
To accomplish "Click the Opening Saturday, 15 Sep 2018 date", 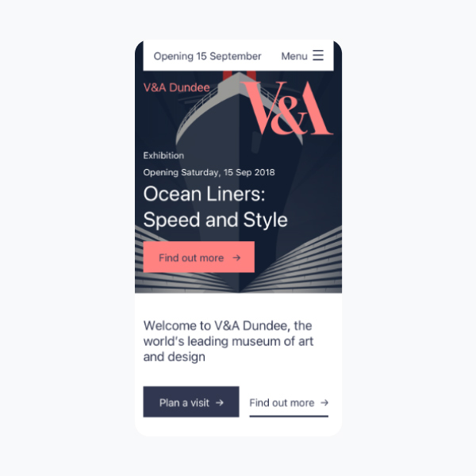I will [x=209, y=172].
